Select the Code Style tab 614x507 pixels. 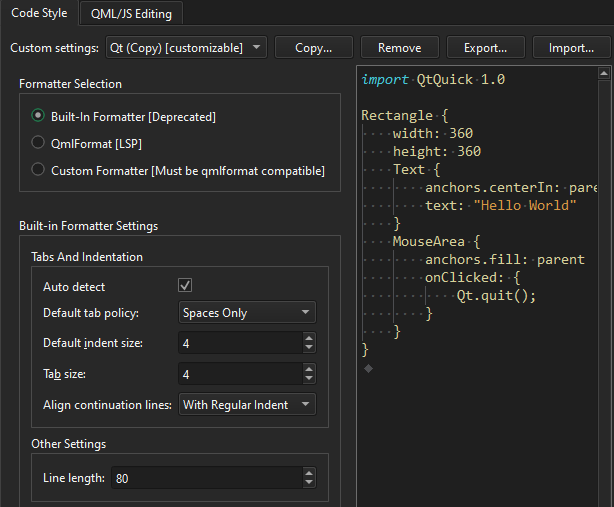(39, 13)
